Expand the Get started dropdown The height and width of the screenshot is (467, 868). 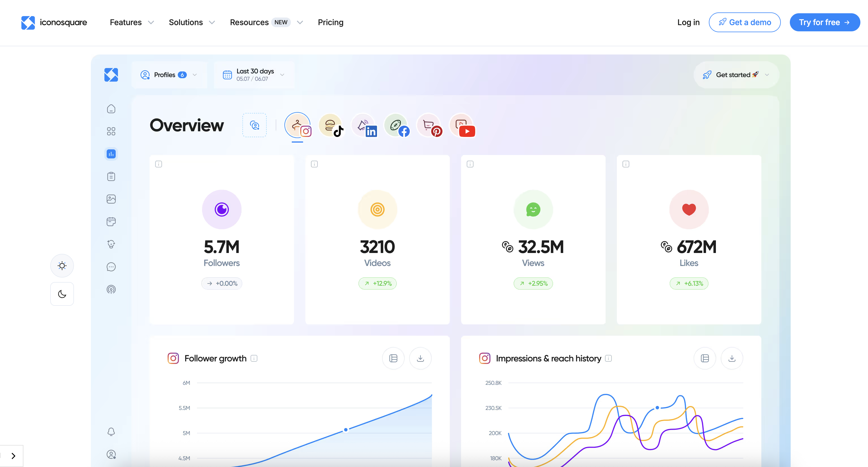[x=736, y=75]
